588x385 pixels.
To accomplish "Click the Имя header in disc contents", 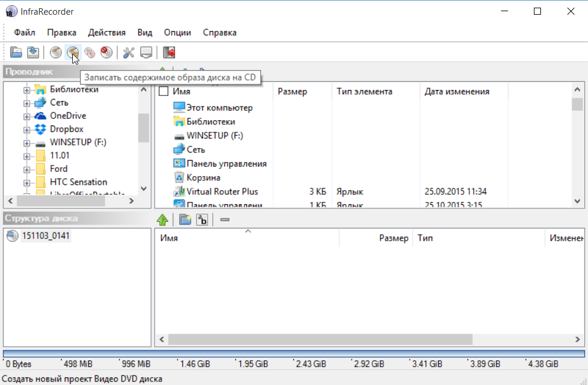I will tap(247, 238).
